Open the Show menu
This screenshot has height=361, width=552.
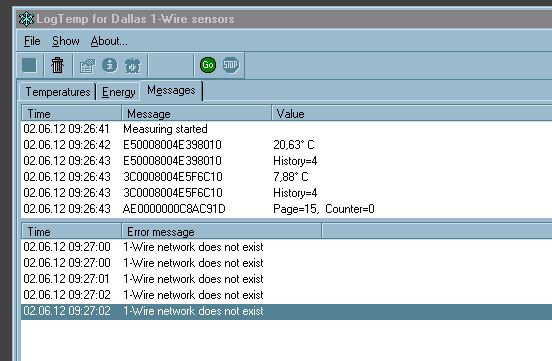coord(65,41)
